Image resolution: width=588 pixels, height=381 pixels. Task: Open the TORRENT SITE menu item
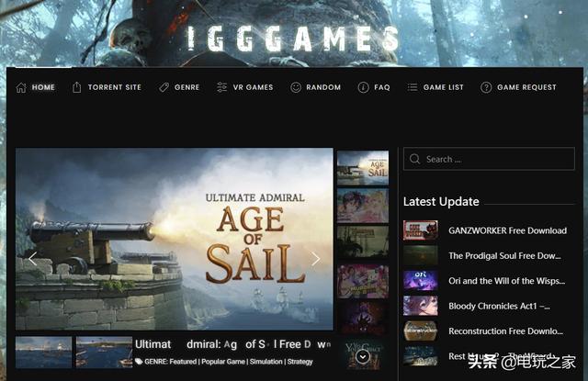point(115,87)
